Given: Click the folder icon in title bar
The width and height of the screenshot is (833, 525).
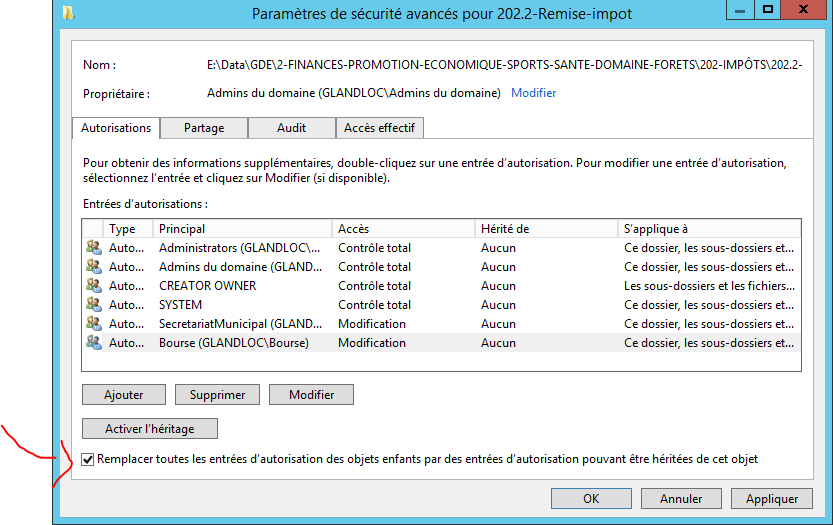Looking at the screenshot, I should (x=68, y=13).
